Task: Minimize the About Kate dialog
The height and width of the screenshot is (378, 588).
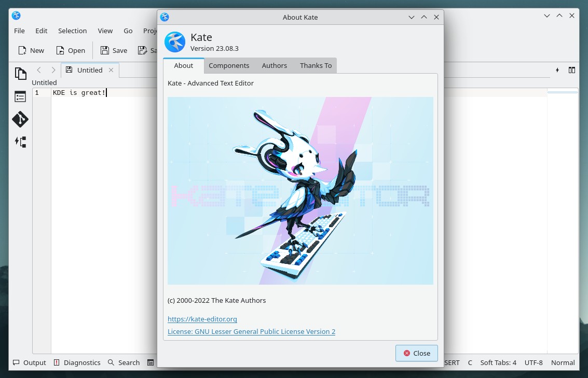Action: [x=412, y=17]
